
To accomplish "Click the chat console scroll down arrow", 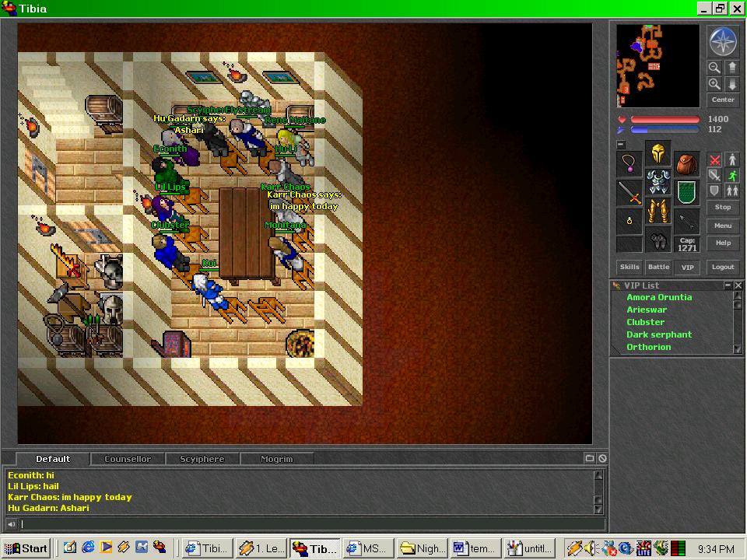I will pyautogui.click(x=598, y=509).
